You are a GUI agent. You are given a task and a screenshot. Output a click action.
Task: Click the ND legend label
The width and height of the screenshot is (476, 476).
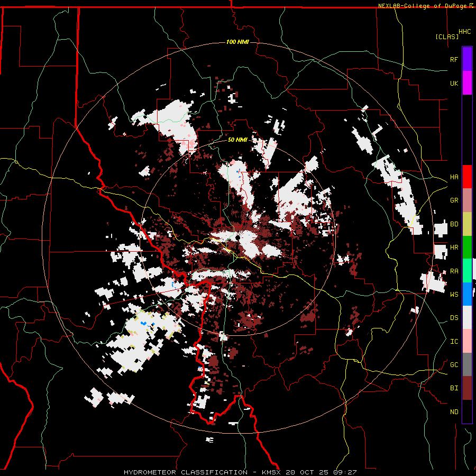[454, 412]
